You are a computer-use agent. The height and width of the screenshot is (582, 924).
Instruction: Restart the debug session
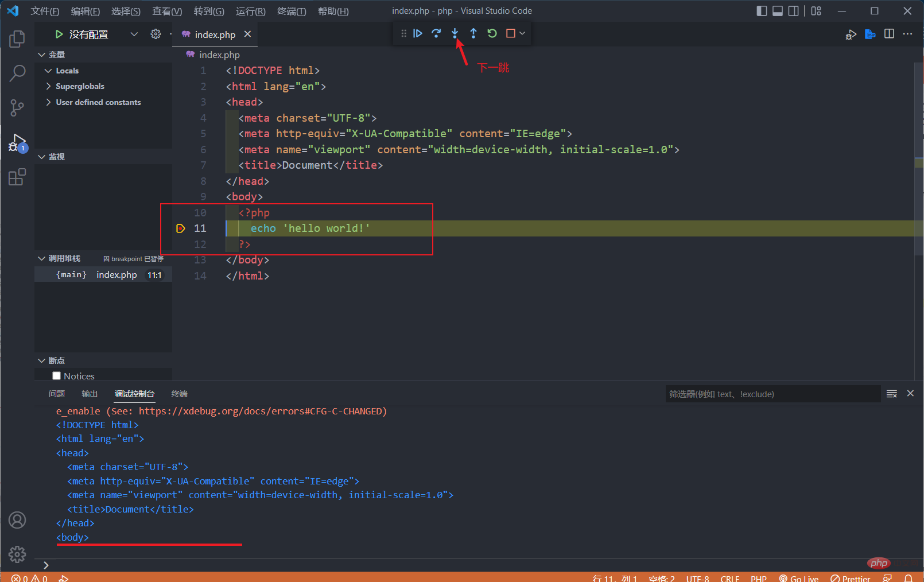point(492,33)
